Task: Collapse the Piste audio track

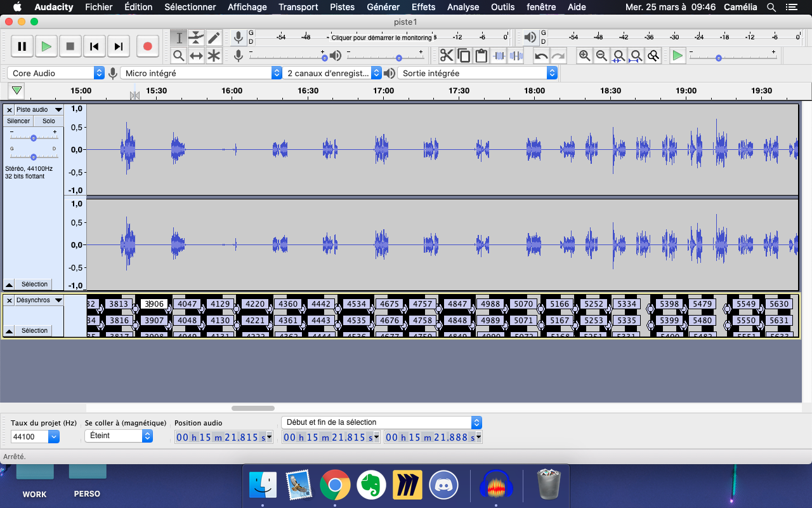Action: [x=10, y=284]
